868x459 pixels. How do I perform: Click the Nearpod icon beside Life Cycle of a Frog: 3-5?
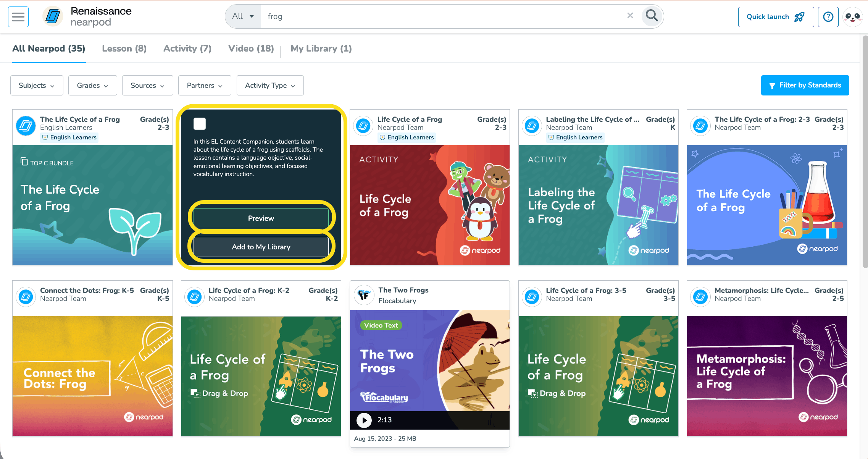[532, 297]
